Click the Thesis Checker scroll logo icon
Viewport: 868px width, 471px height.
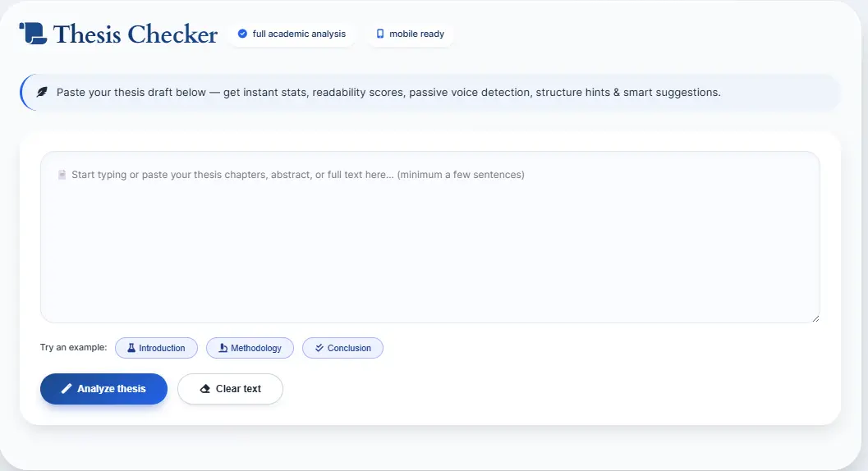(x=33, y=33)
